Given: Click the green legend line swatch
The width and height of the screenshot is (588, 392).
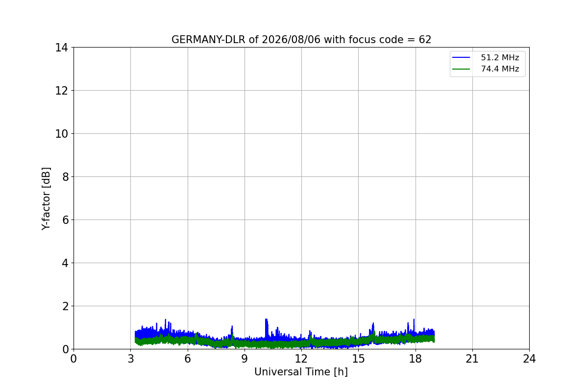Looking at the screenshot, I should point(461,69).
